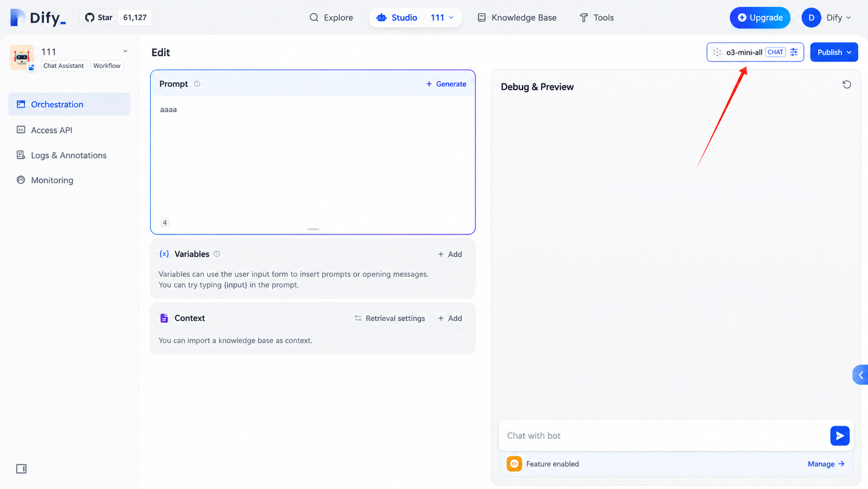Screen dimensions: 868x489
Task: Click the Tools hammer icon
Action: tap(584, 18)
